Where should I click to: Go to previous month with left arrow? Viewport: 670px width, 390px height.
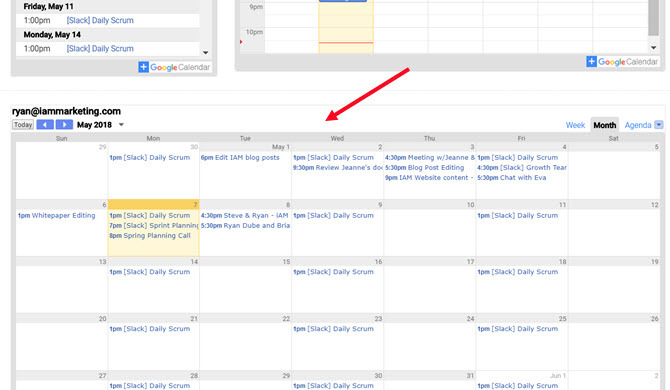(x=45, y=125)
